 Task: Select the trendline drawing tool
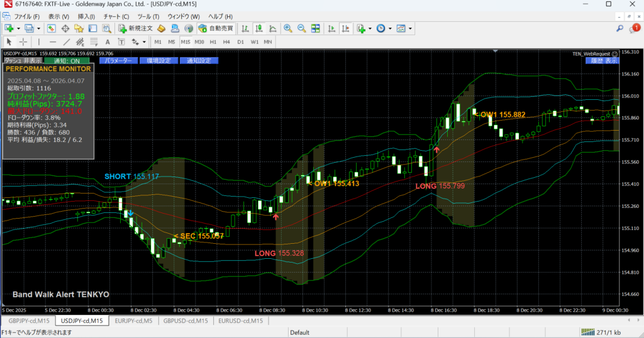tap(67, 41)
